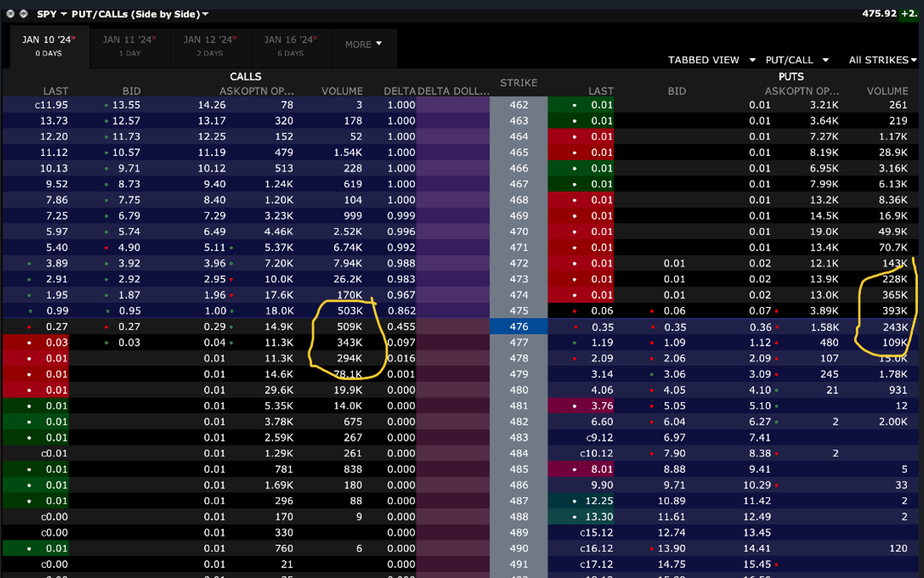Click the STRIKE column header
Image resolution: width=924 pixels, height=578 pixels.
pyautogui.click(x=518, y=83)
